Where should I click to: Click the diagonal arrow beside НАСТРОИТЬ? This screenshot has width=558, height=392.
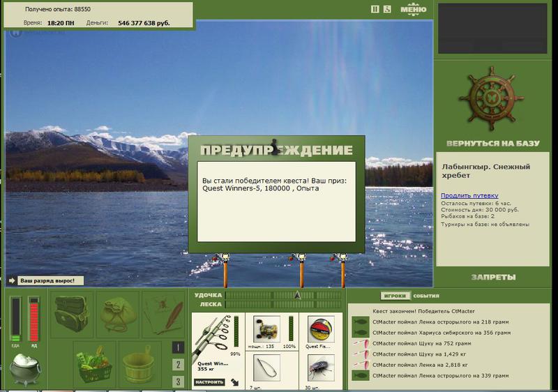[x=235, y=382]
